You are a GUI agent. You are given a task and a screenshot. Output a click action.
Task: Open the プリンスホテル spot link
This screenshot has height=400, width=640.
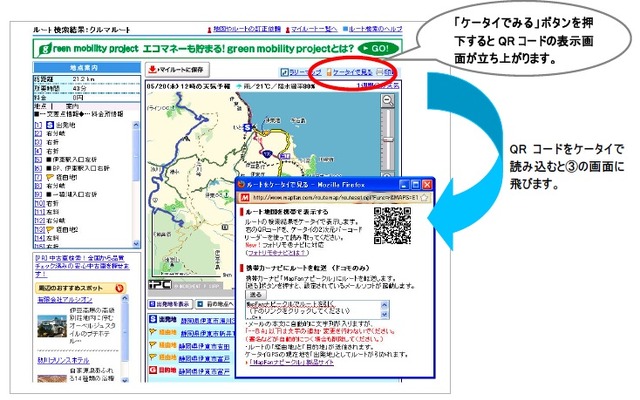(x=63, y=360)
